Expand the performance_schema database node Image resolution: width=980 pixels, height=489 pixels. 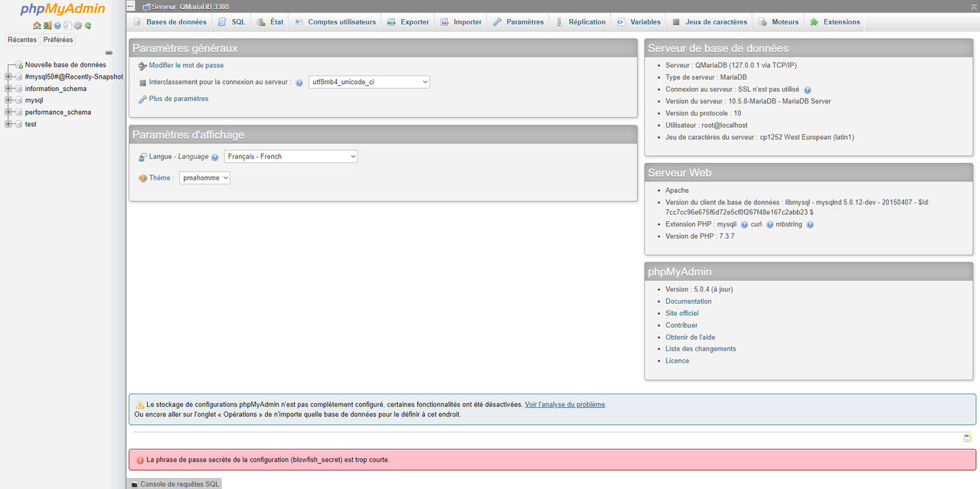8,112
